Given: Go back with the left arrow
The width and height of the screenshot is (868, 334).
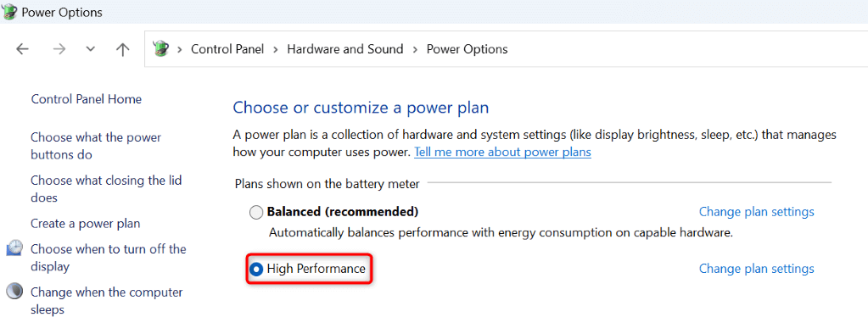Looking at the screenshot, I should point(22,49).
